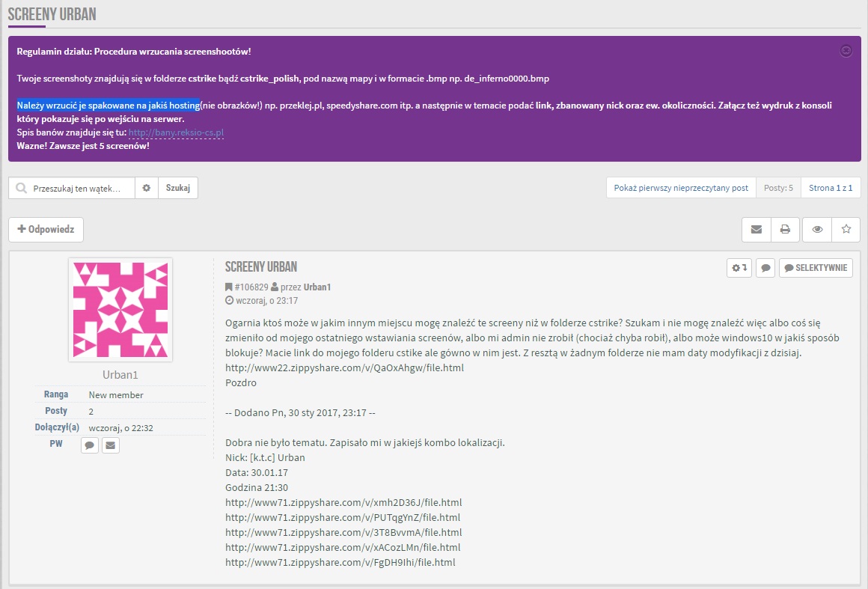The image size is (868, 589).
Task: Open advanced search gear beside search box
Action: pyautogui.click(x=147, y=188)
